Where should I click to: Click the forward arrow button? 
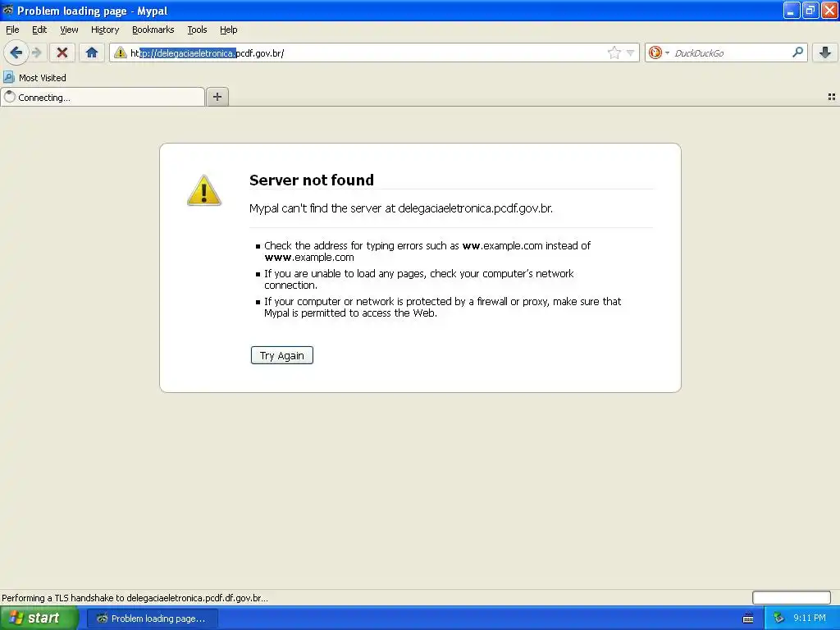pos(37,52)
